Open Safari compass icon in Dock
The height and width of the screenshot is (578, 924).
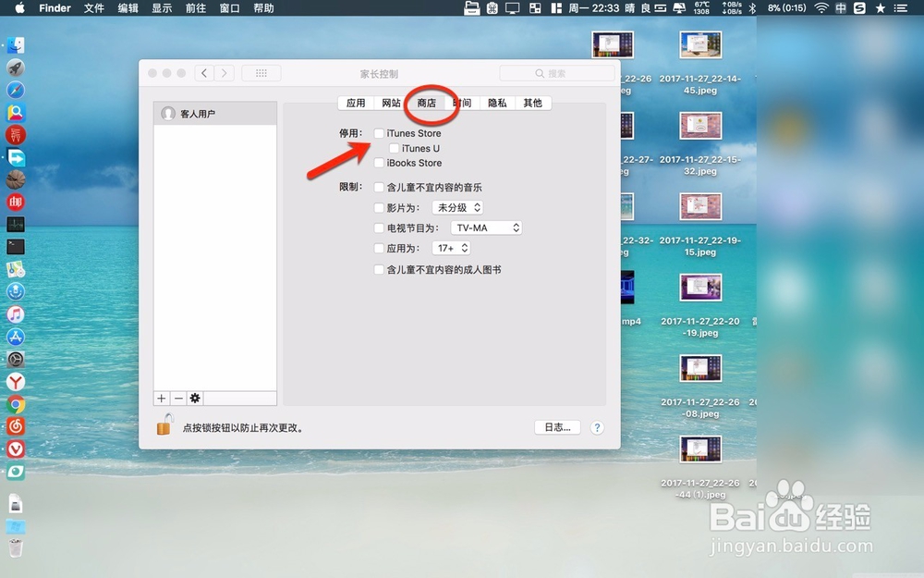[x=16, y=91]
